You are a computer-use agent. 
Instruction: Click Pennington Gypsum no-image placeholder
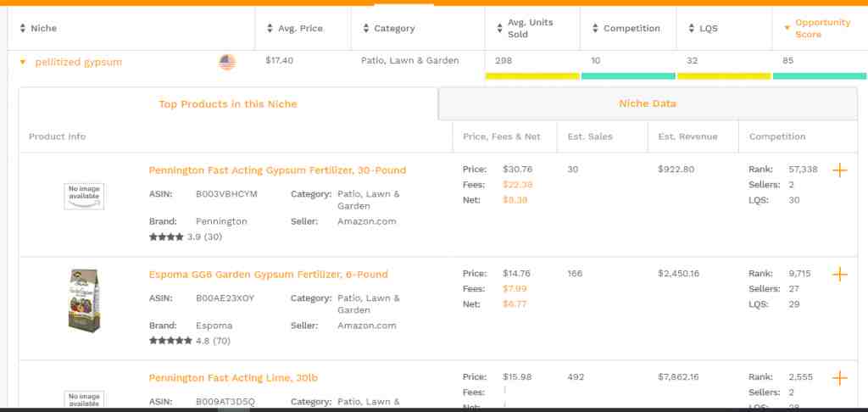(84, 196)
